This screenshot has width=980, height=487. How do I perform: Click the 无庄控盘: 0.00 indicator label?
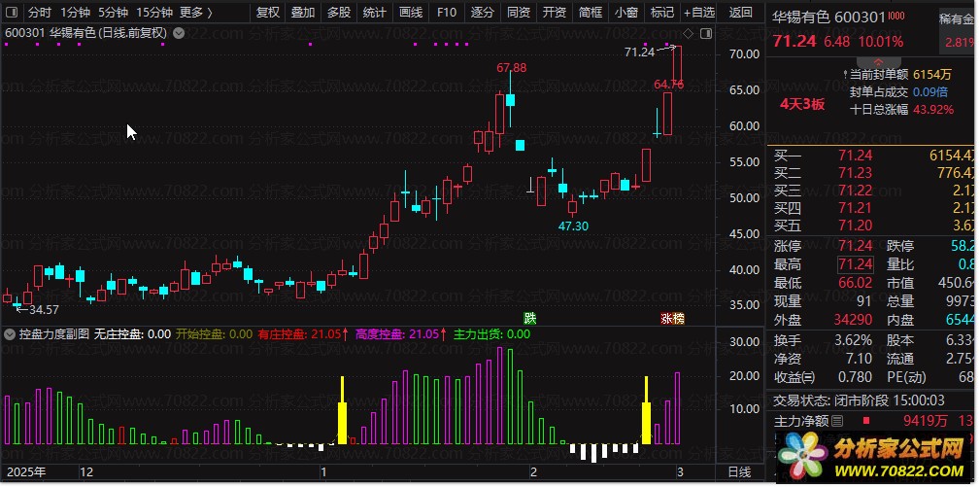132,333
